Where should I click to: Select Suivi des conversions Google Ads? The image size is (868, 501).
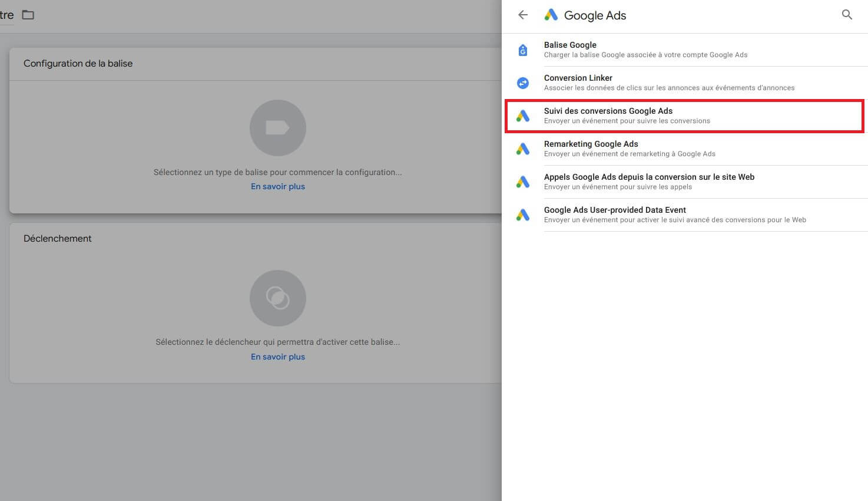pyautogui.click(x=685, y=116)
